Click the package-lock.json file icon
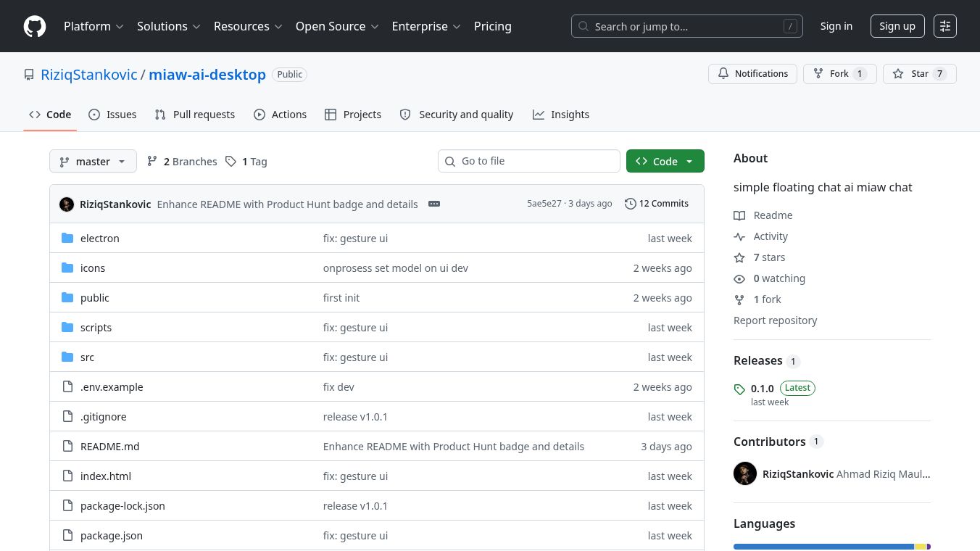The height and width of the screenshot is (551, 980). [x=67, y=505]
